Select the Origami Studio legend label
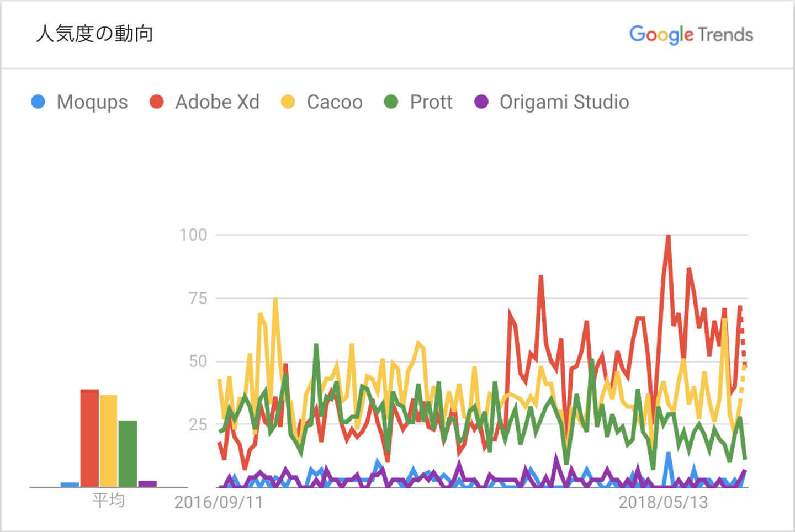 564,102
